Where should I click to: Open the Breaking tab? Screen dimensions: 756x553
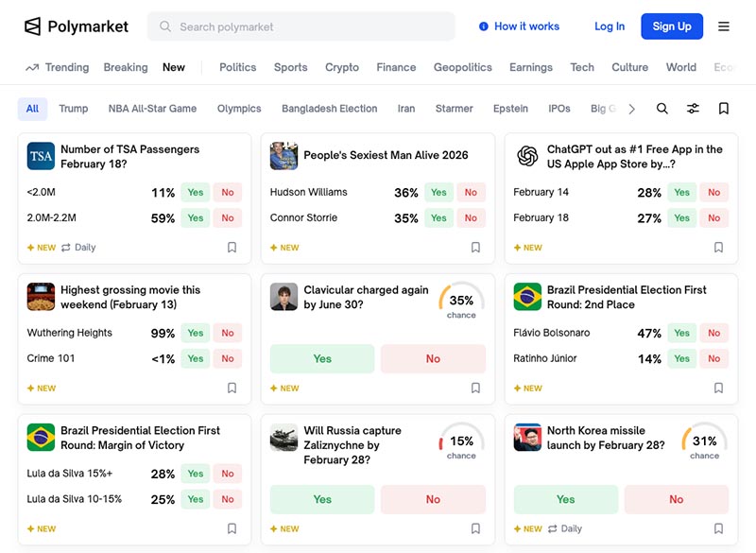click(x=126, y=67)
